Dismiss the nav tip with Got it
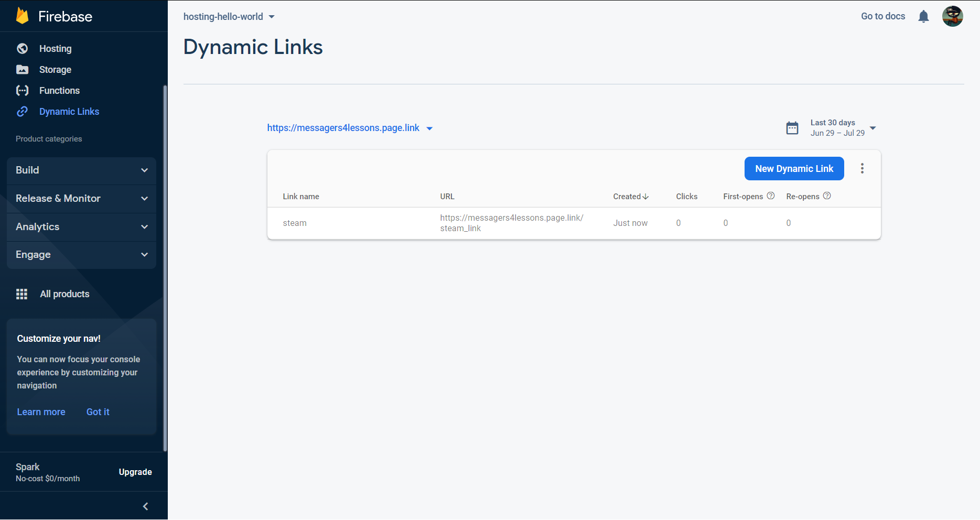The width and height of the screenshot is (980, 520). (98, 412)
